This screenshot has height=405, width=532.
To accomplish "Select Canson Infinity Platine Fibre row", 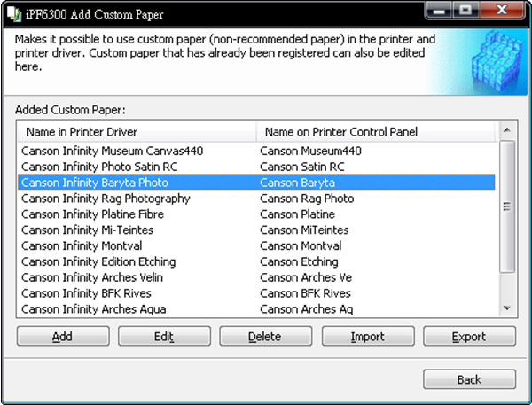I will tap(256, 214).
